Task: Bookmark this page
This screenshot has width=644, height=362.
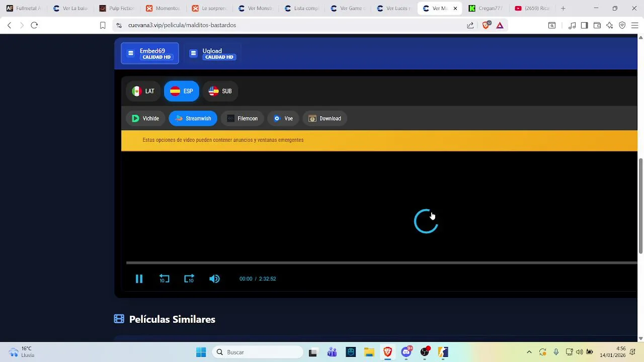Action: pos(103,25)
